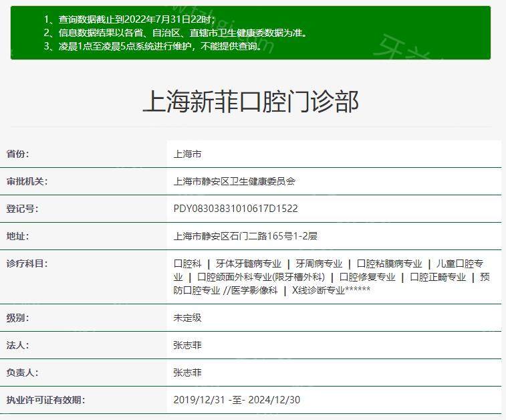
Task: Click 口腔科 in 诊疗科目 list
Action: point(187,264)
